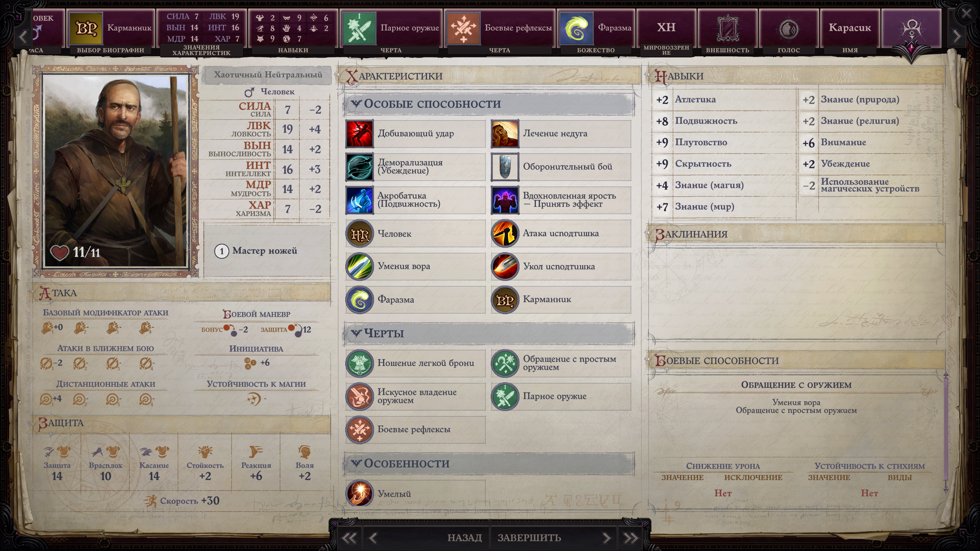Click the Оборонительный бой shield icon
Screen dimensions: 980x551
point(505,167)
